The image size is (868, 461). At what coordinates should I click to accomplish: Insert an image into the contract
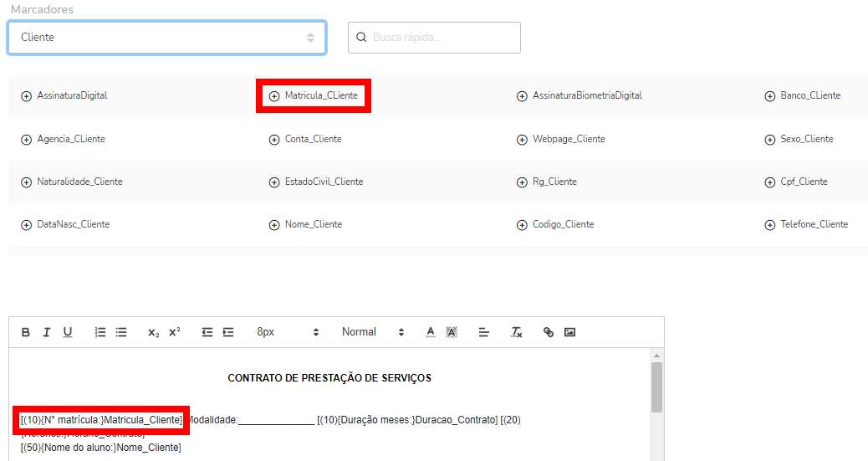pos(569,332)
